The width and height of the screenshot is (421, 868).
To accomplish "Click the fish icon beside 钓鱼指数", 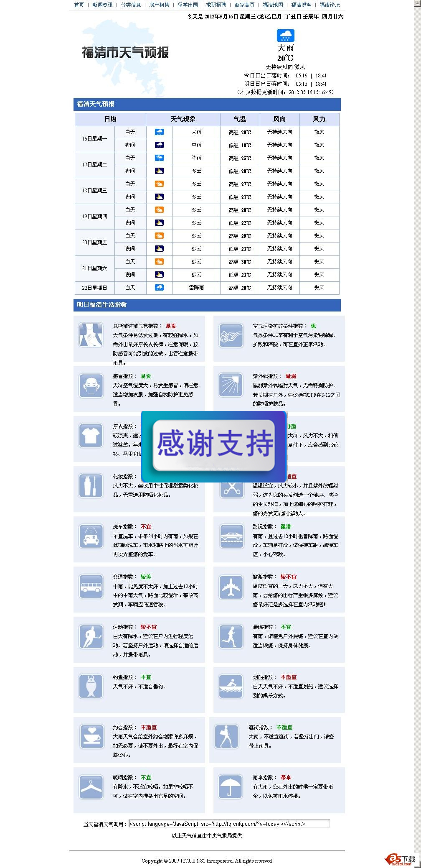I will click(x=91, y=687).
